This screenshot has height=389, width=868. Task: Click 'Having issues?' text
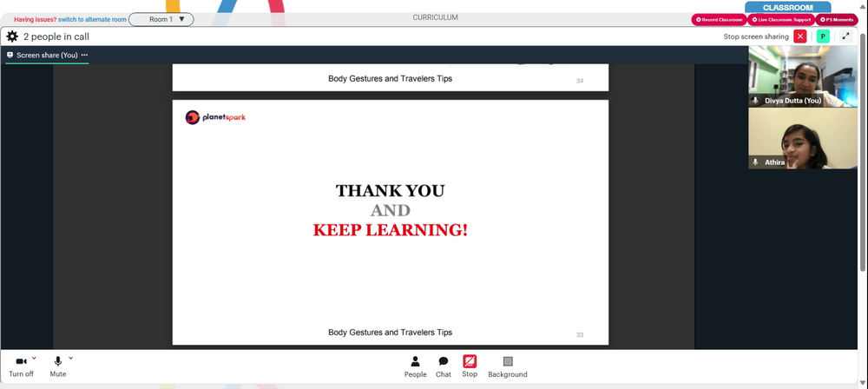[35, 19]
